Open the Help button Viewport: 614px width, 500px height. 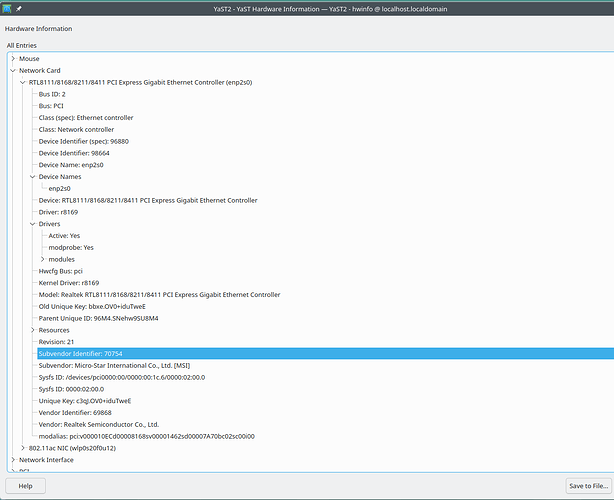pos(25,486)
